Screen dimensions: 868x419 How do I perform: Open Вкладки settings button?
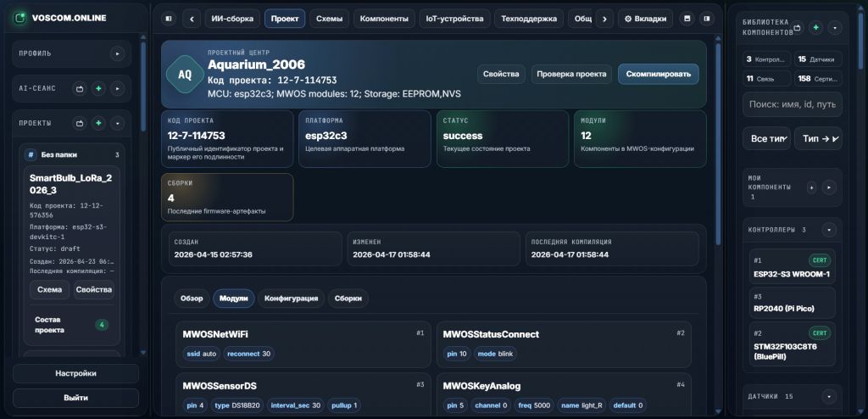[645, 19]
